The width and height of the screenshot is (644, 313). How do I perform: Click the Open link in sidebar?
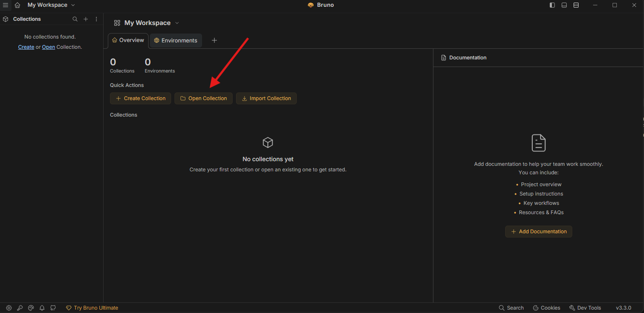[48, 47]
